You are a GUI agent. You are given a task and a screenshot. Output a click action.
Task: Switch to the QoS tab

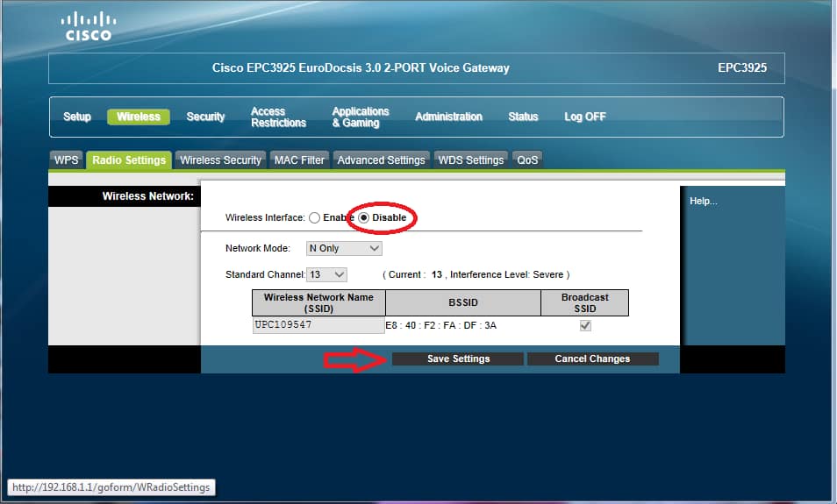pos(527,160)
